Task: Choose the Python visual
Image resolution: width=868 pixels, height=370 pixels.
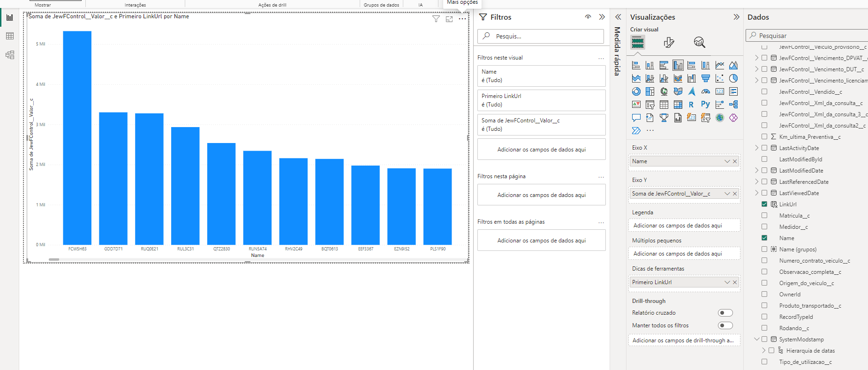Action: point(706,105)
